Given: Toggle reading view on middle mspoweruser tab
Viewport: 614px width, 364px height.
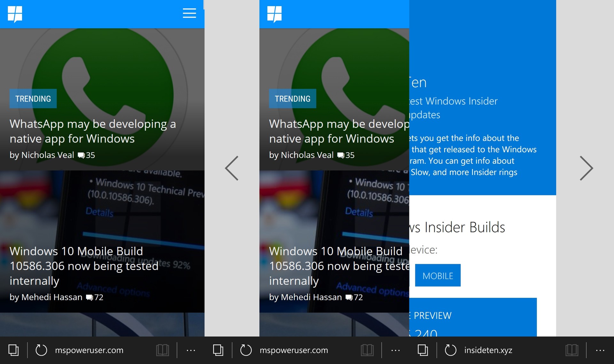Looking at the screenshot, I should (367, 350).
